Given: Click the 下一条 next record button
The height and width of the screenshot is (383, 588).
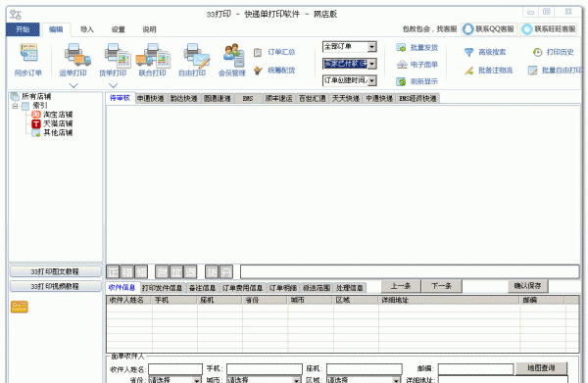Looking at the screenshot, I should click(x=441, y=286).
